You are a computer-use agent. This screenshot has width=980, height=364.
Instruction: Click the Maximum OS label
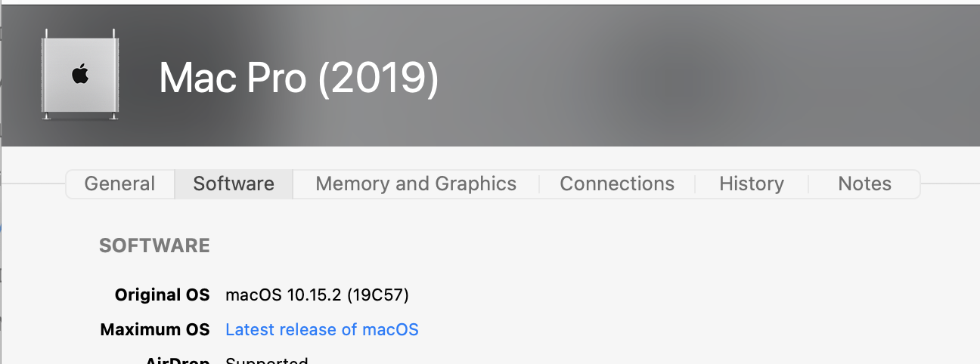[155, 329]
